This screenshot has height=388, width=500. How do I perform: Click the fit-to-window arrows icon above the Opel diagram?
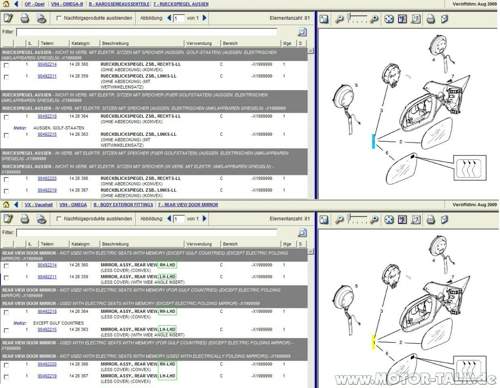(x=389, y=19)
